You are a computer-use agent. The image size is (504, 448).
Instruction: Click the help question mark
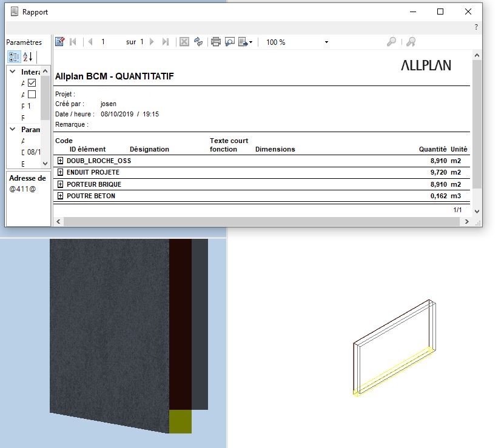[476, 27]
